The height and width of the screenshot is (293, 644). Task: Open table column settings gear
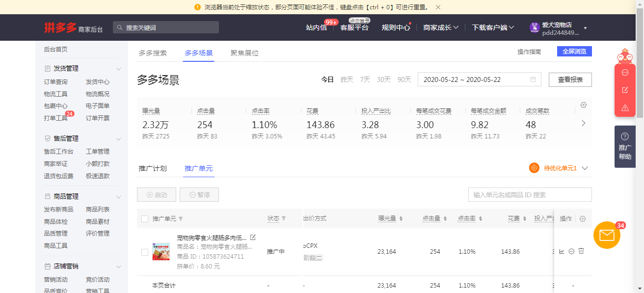(x=583, y=219)
